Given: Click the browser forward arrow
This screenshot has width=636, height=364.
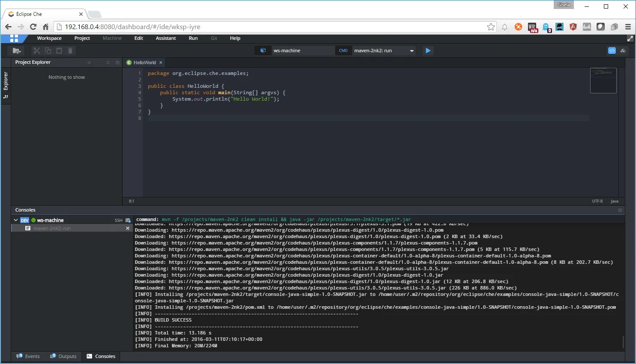Looking at the screenshot, I should (x=21, y=27).
